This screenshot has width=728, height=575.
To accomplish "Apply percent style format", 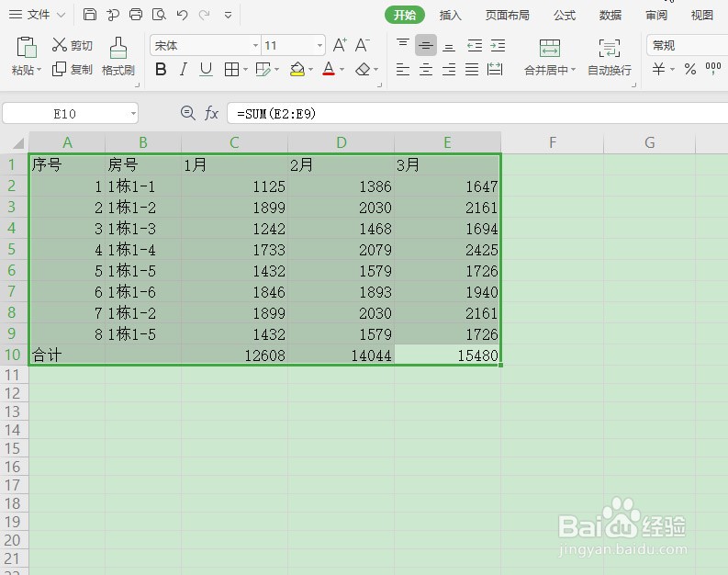I will pos(690,69).
